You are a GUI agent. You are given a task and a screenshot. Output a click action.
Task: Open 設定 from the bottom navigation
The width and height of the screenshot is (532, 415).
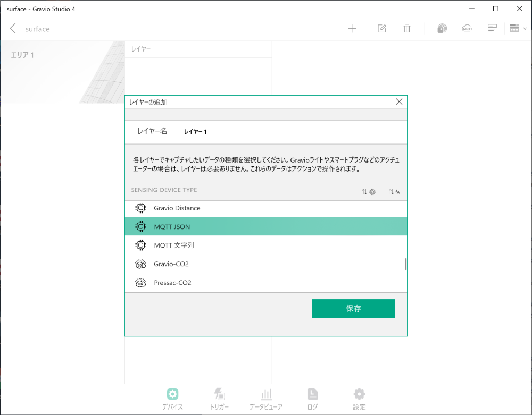coord(359,399)
